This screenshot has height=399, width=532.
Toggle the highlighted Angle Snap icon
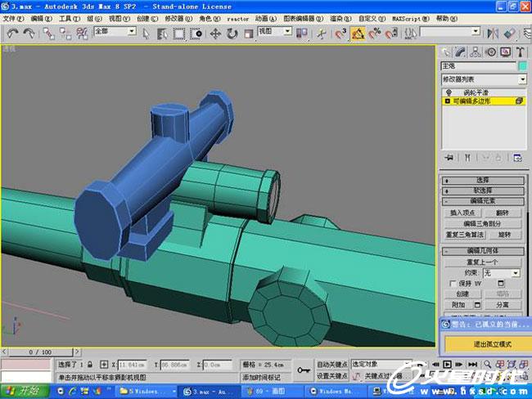[358, 34]
